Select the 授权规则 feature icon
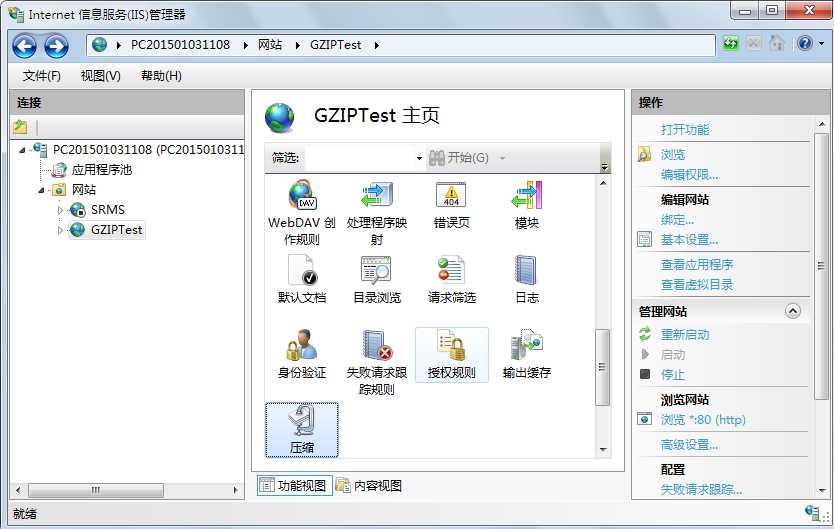 452,355
